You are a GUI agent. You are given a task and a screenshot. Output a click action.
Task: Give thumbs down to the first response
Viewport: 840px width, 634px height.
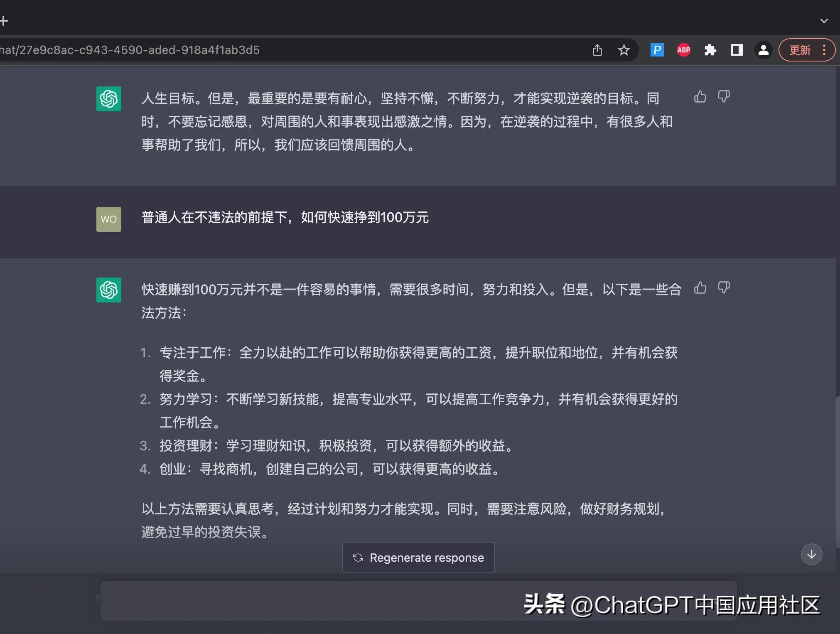point(724,96)
